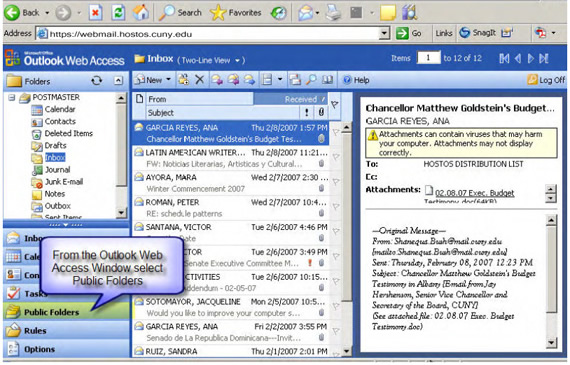
Task: Refresh the Folders list icon
Action: pos(96,80)
